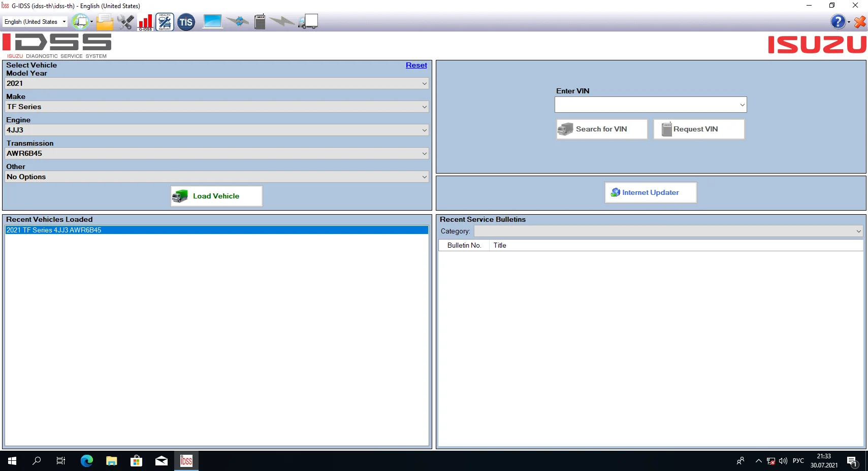Open Windows taskbar search
Image resolution: width=868 pixels, height=471 pixels.
point(37,461)
